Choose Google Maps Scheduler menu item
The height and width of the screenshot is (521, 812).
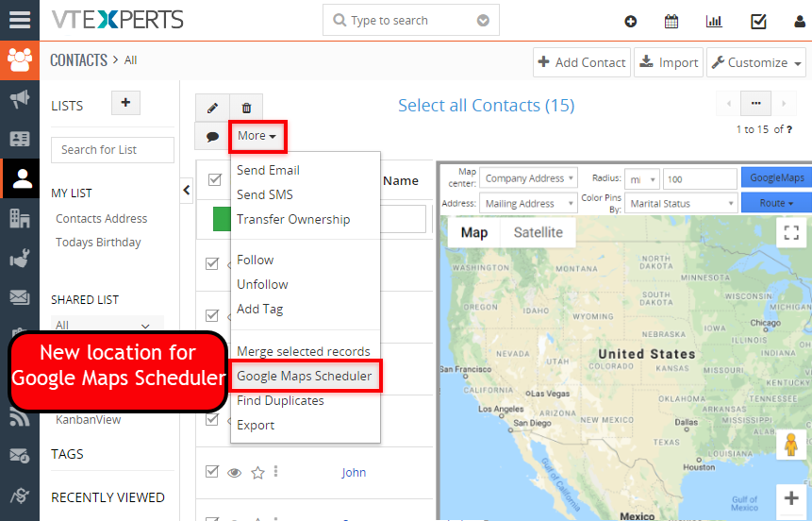[x=305, y=376]
